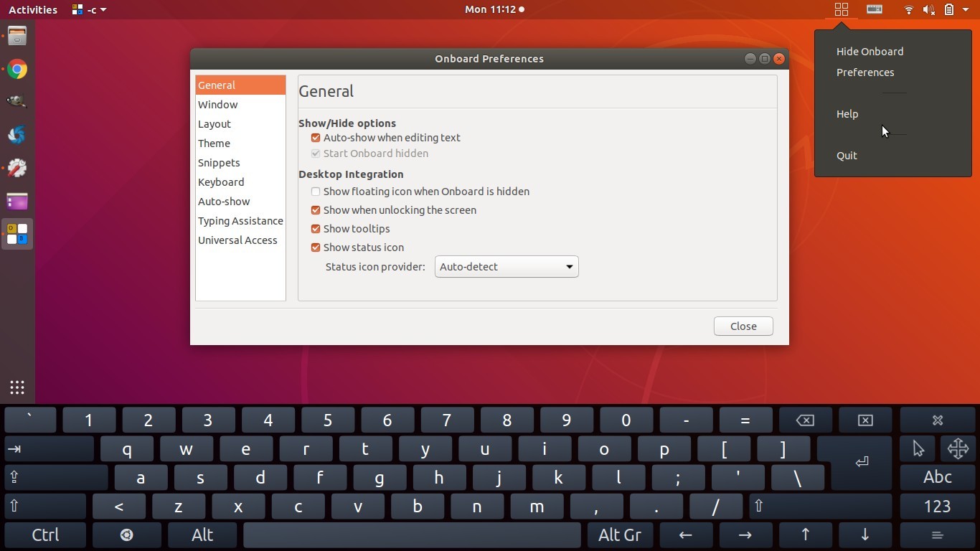Select Quit in the Onboard status menu
The image size is (980, 551).
pos(847,156)
